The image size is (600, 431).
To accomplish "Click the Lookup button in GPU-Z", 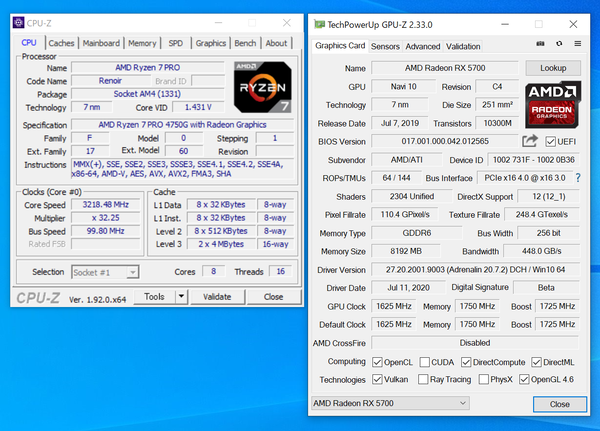I will 553,68.
